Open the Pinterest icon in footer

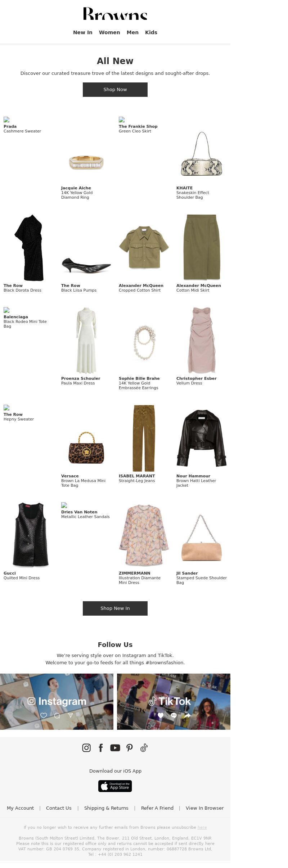pyautogui.click(x=130, y=748)
